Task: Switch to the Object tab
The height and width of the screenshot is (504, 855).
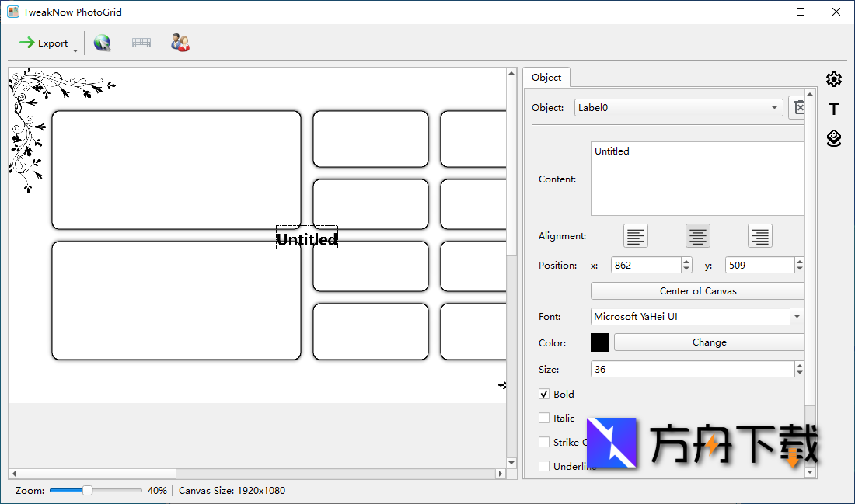Action: click(x=546, y=78)
